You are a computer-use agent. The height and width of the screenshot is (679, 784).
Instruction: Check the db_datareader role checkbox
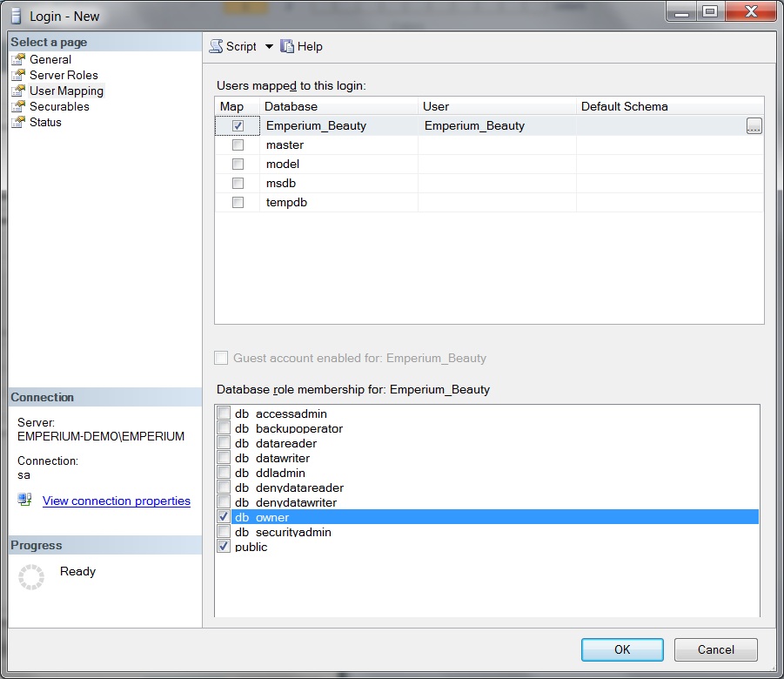coord(224,443)
